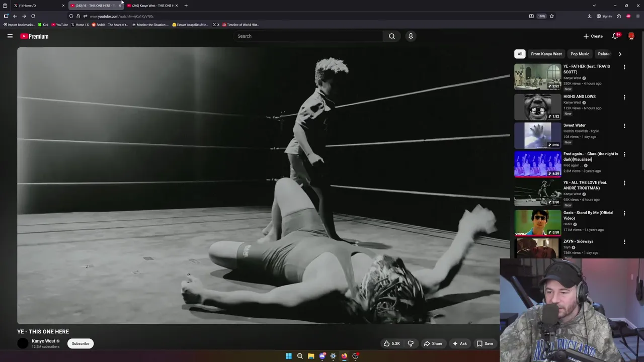Open options for YE - FATHER video

point(624,67)
